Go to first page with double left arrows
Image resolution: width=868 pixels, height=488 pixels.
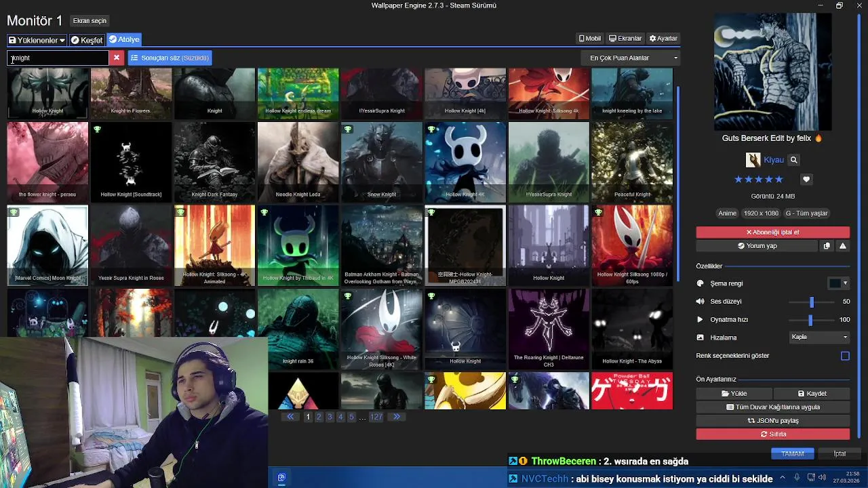pos(290,417)
